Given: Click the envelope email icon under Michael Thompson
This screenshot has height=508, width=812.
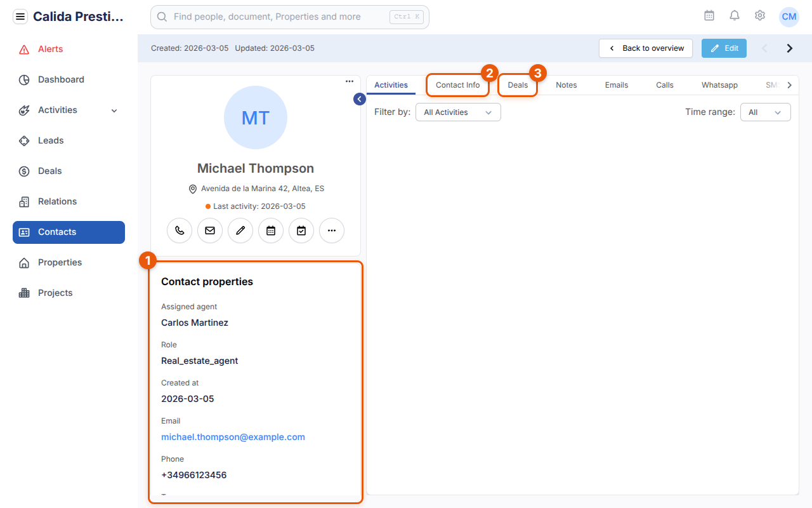Looking at the screenshot, I should tap(210, 231).
